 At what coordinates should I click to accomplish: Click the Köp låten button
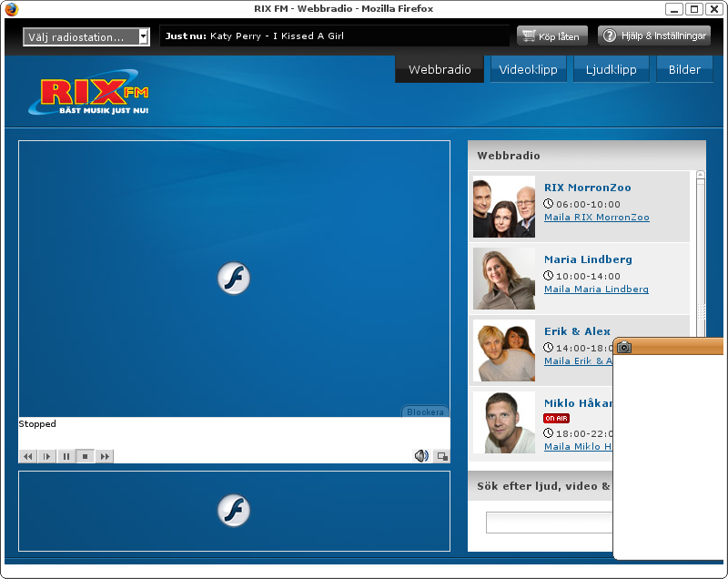tap(552, 36)
